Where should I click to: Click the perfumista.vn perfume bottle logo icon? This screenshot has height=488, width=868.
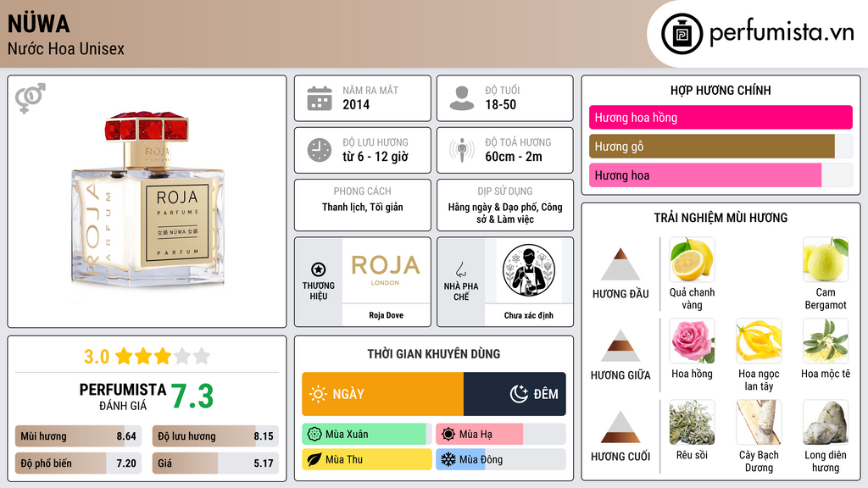click(682, 34)
